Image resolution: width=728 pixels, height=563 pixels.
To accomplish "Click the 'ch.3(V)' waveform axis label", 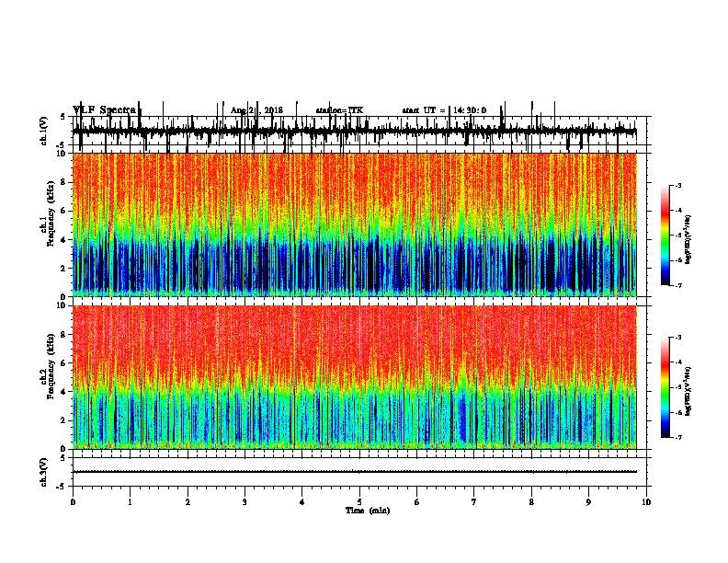I will pos(43,472).
